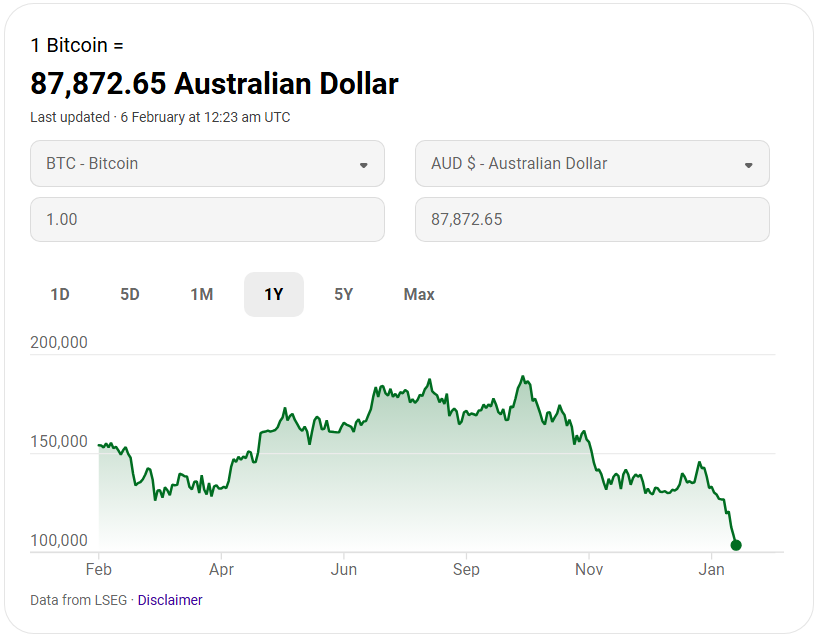Select the 5D time range
The width and height of the screenshot is (816, 643).
pyautogui.click(x=130, y=294)
